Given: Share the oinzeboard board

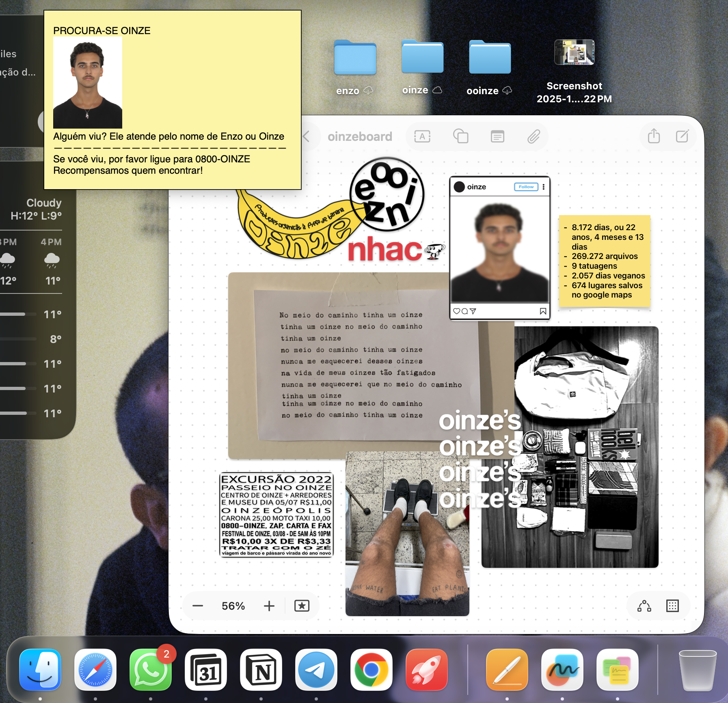Looking at the screenshot, I should pyautogui.click(x=654, y=136).
